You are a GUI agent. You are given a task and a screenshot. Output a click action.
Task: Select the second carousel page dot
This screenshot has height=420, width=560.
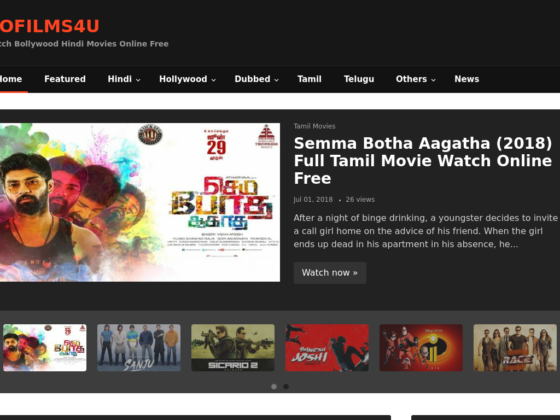(x=286, y=386)
